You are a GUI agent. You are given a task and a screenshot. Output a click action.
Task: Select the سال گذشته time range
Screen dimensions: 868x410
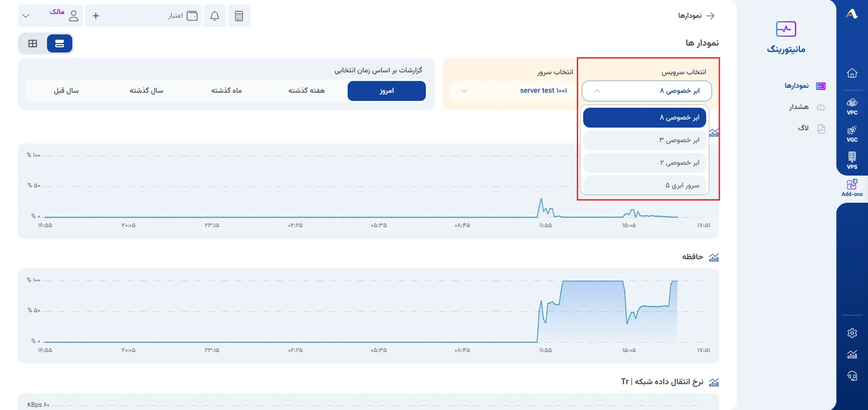146,91
